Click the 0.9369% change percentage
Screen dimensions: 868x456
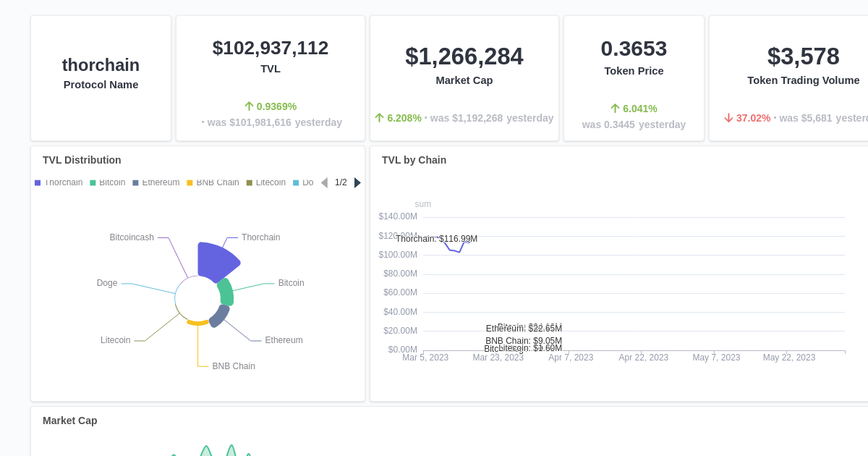point(276,106)
